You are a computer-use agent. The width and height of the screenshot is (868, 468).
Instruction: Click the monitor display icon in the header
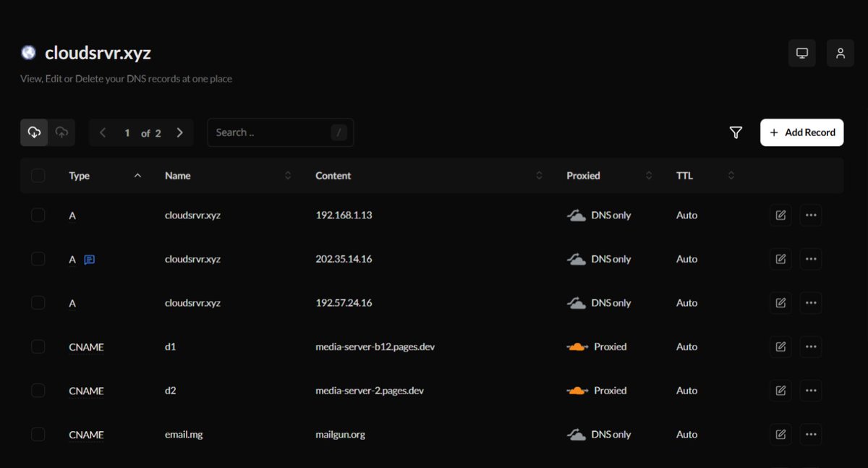click(x=801, y=53)
